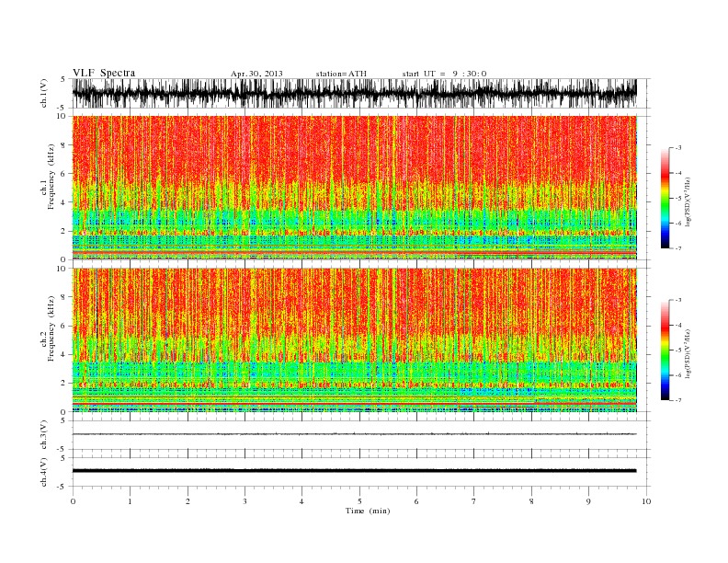
Task: Click time axis tick label "1"
Action: (130, 501)
